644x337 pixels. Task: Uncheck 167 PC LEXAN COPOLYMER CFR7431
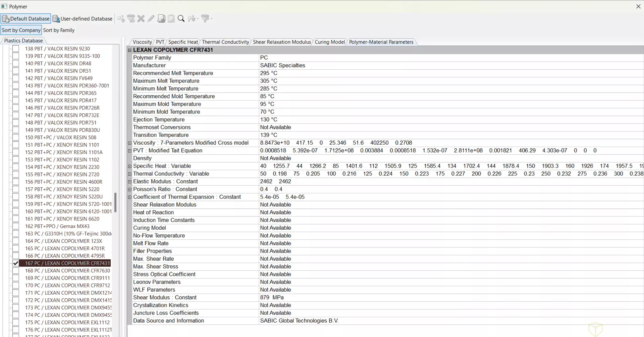[x=16, y=263]
